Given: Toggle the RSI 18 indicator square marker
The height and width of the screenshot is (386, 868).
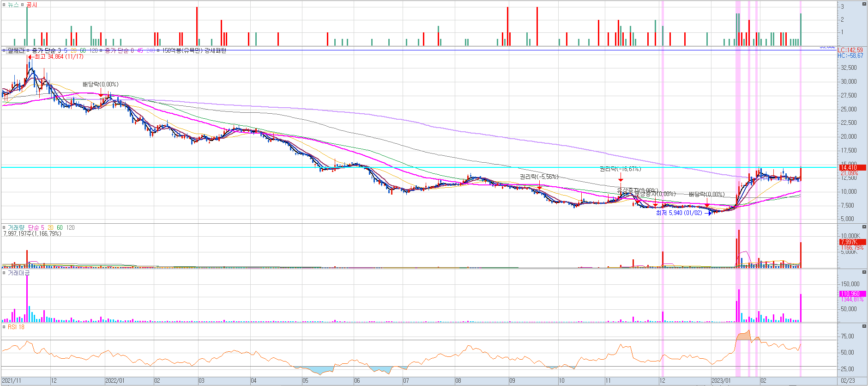Looking at the screenshot, I should (4, 327).
